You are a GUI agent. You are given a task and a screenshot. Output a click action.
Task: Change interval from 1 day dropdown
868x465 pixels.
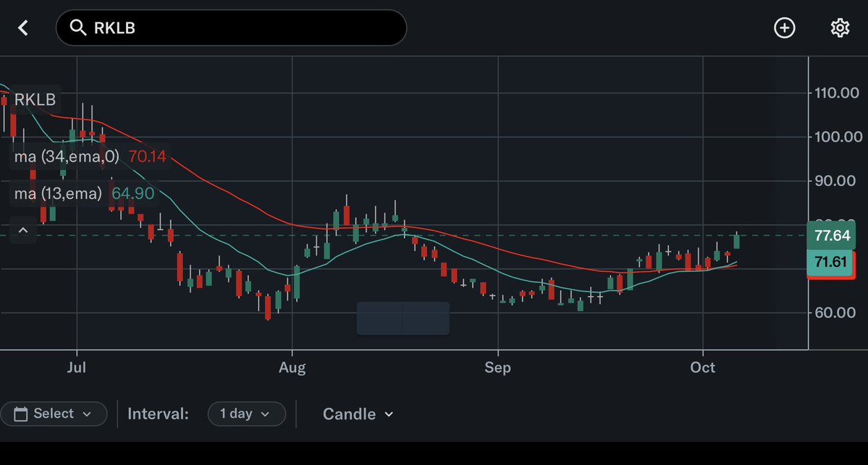point(246,414)
